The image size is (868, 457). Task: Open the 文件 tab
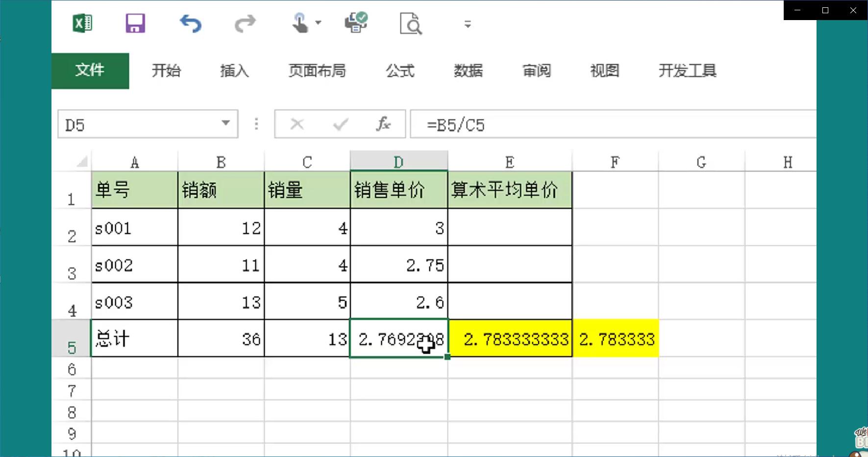(90, 71)
